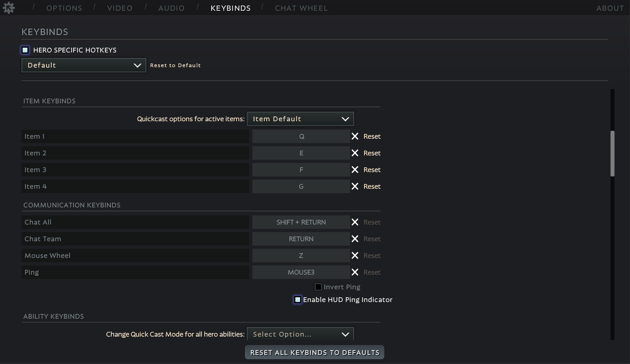Click the Item 2 key field showing E
The image size is (630, 364).
pos(301,153)
